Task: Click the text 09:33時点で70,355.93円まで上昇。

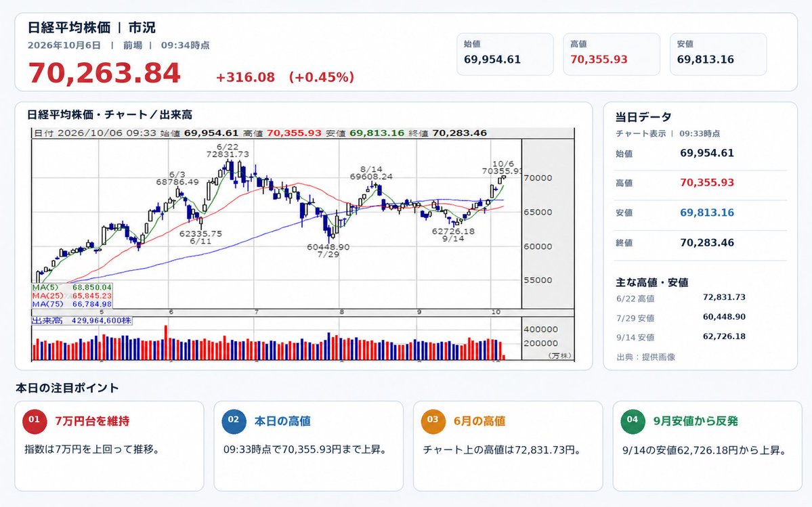Action: tap(306, 449)
